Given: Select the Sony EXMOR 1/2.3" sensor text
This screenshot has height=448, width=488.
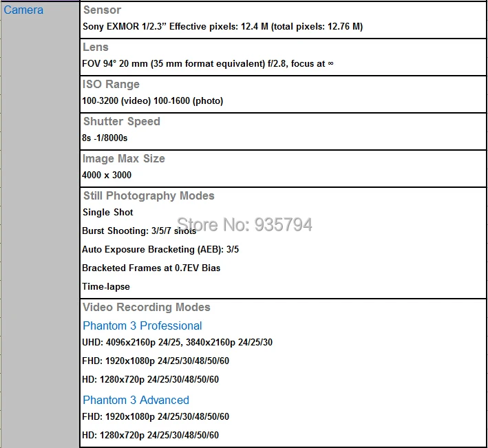Looking at the screenshot, I should (222, 26).
